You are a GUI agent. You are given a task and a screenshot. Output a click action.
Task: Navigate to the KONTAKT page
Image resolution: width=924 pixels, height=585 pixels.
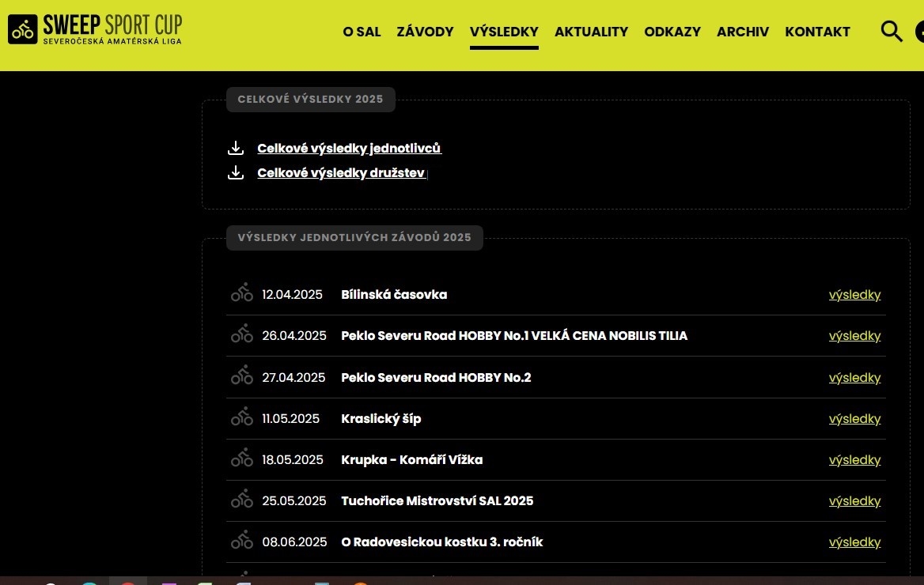coord(817,32)
